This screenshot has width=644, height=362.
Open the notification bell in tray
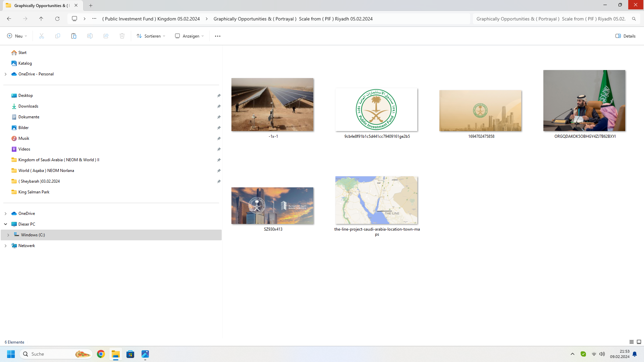pos(635,354)
